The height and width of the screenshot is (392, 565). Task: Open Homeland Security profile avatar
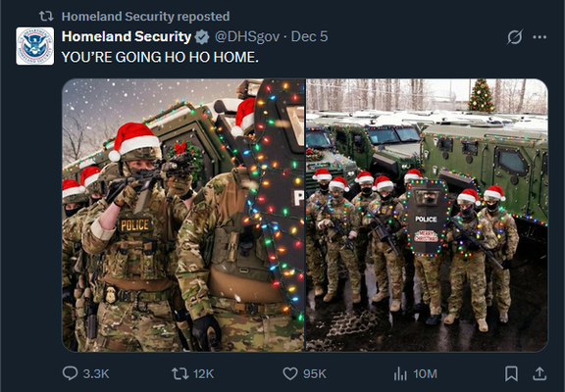coord(35,46)
